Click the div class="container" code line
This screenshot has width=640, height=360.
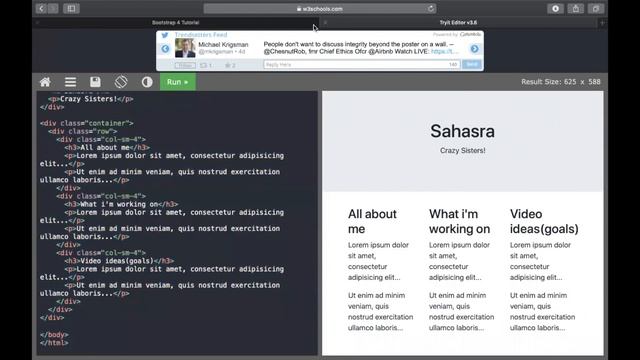87,123
